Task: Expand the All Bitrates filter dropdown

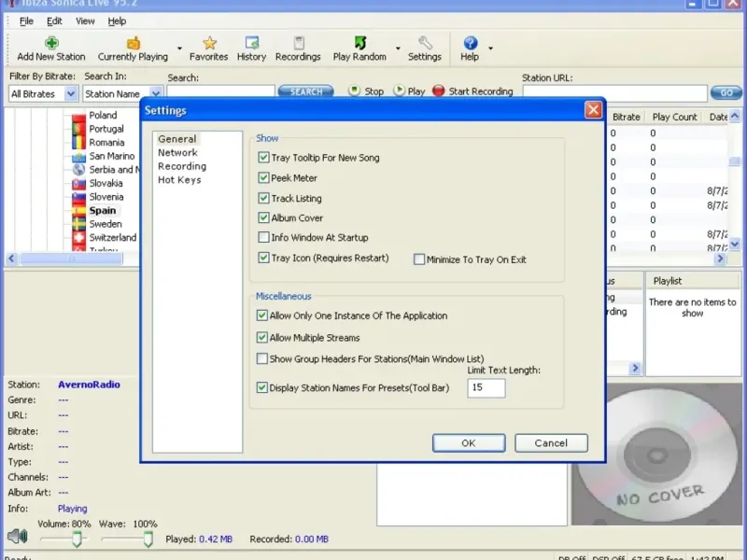Action: click(71, 94)
